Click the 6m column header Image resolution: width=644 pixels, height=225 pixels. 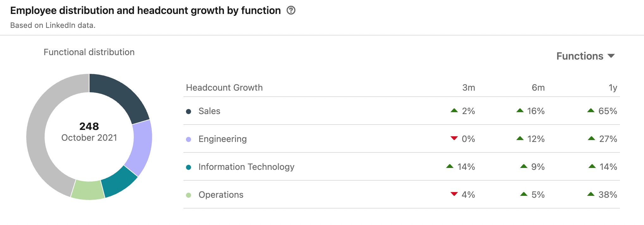[538, 88]
